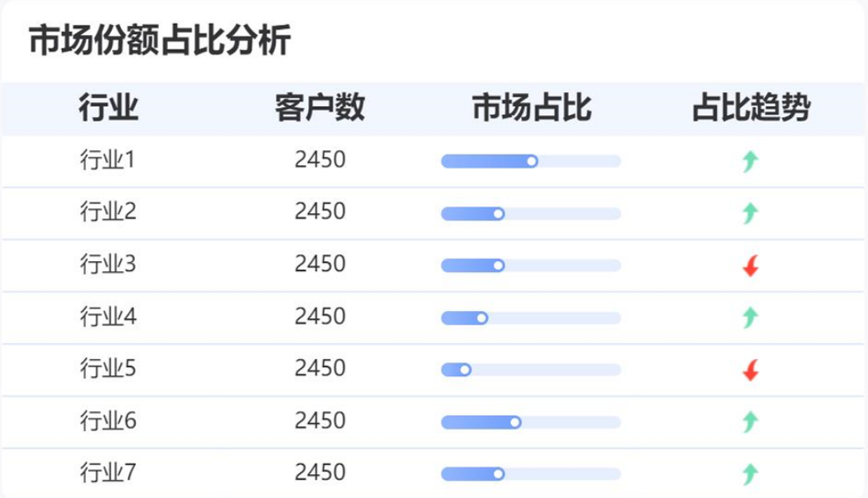Click the red down arrow for 行业5
The image size is (868, 498).
click(x=750, y=370)
